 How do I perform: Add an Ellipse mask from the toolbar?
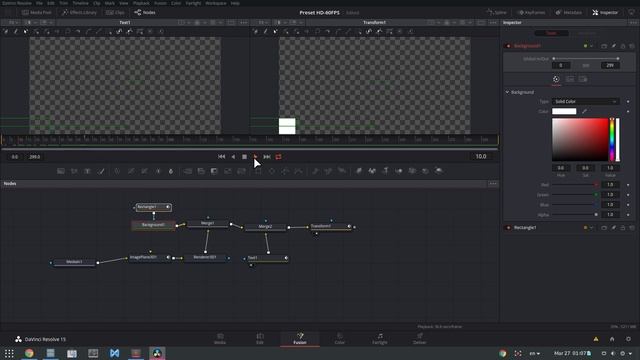(272, 171)
